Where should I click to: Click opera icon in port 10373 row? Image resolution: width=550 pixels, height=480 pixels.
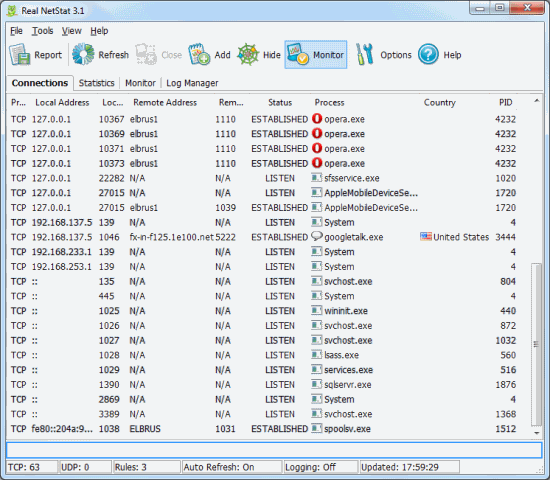pyautogui.click(x=317, y=163)
